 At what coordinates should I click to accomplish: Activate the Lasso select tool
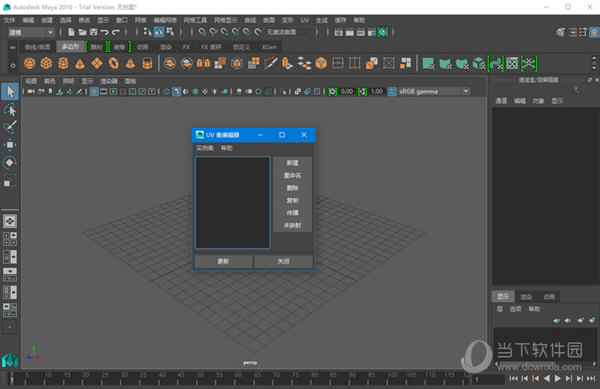point(10,110)
